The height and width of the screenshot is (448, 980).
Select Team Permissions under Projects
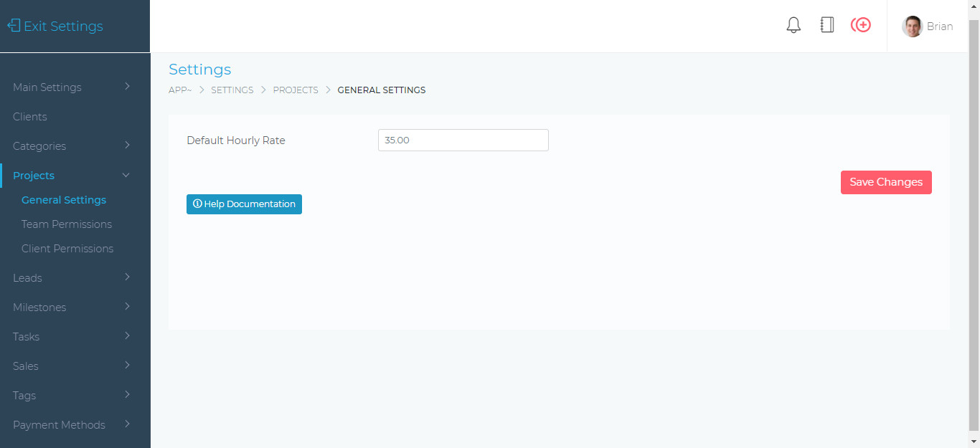[66, 224]
